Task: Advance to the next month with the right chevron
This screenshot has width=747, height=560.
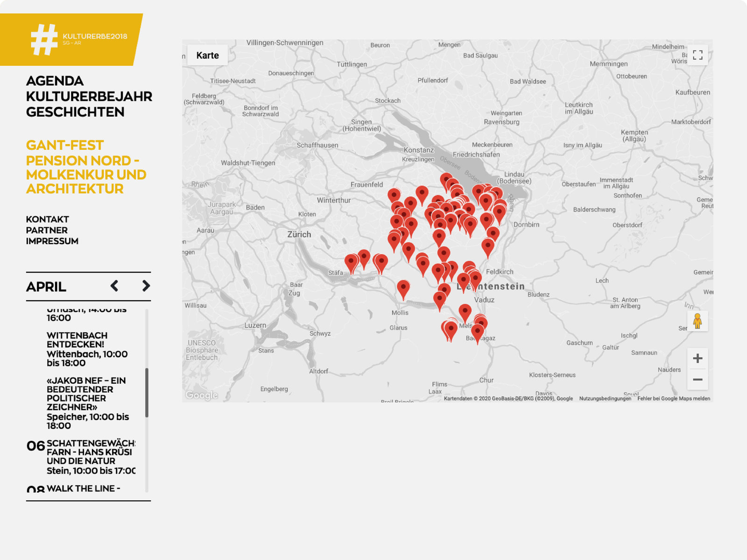Action: point(145,286)
